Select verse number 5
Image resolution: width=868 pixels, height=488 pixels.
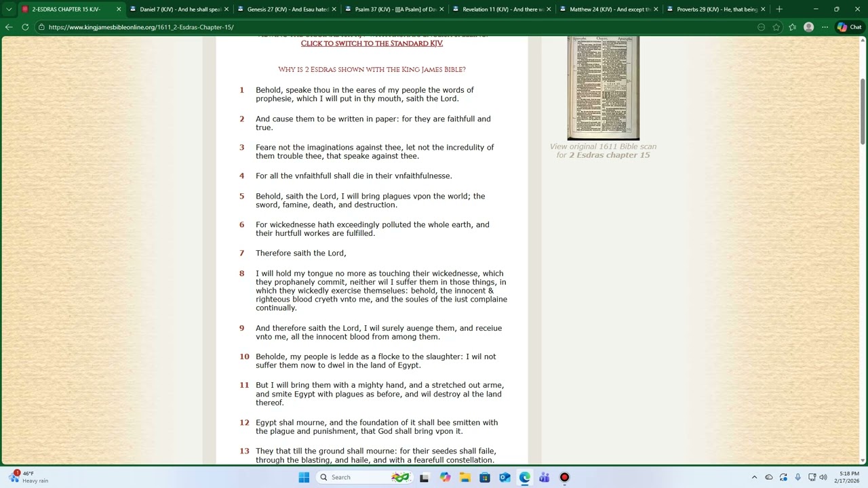[241, 196]
